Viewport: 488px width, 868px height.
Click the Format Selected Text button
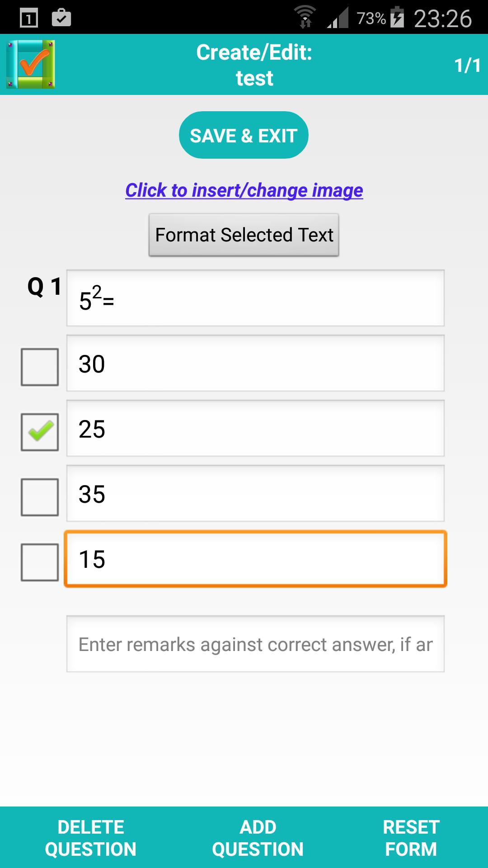[244, 235]
